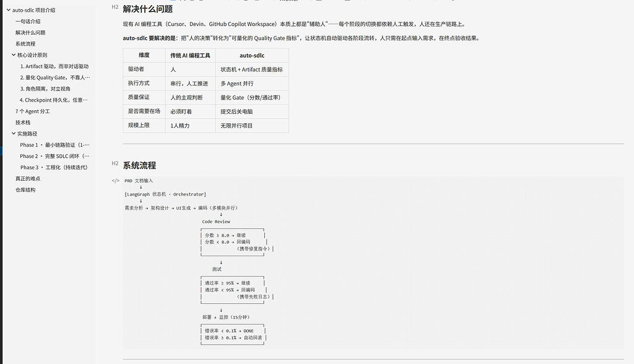
Task: Click the 多 Agent 并行 table cell
Action: tap(252, 84)
